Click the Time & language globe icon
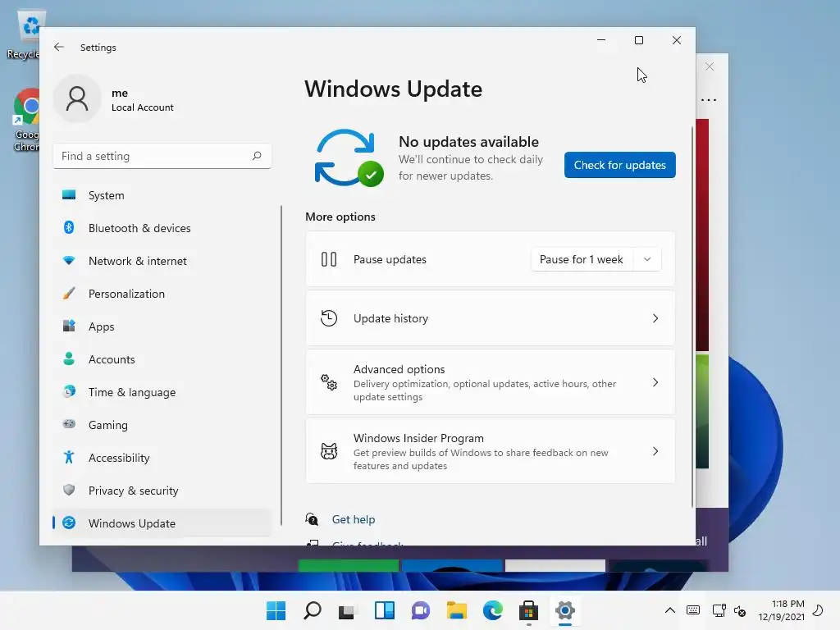Viewport: 840px width, 630px height. [69, 391]
